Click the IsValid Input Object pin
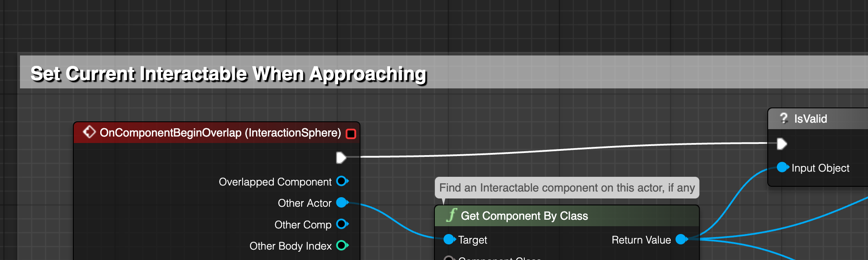 coord(783,167)
